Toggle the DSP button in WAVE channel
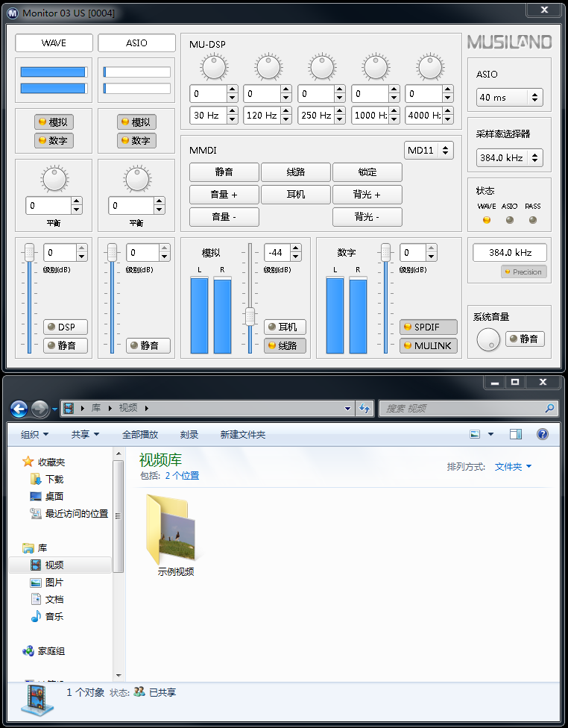The width and height of the screenshot is (568, 728). pyautogui.click(x=66, y=327)
